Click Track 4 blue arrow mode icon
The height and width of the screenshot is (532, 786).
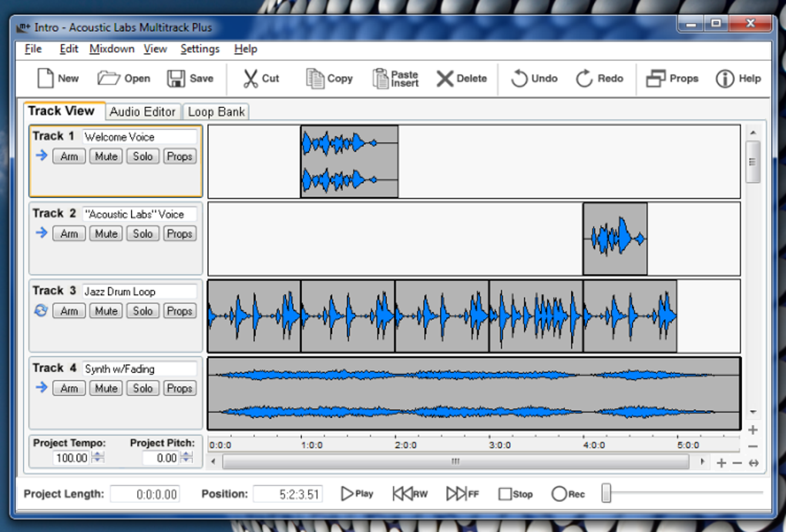pyautogui.click(x=42, y=388)
